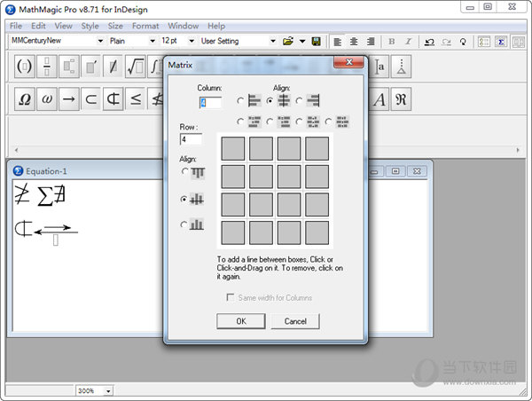Open the File menu

pyautogui.click(x=16, y=26)
